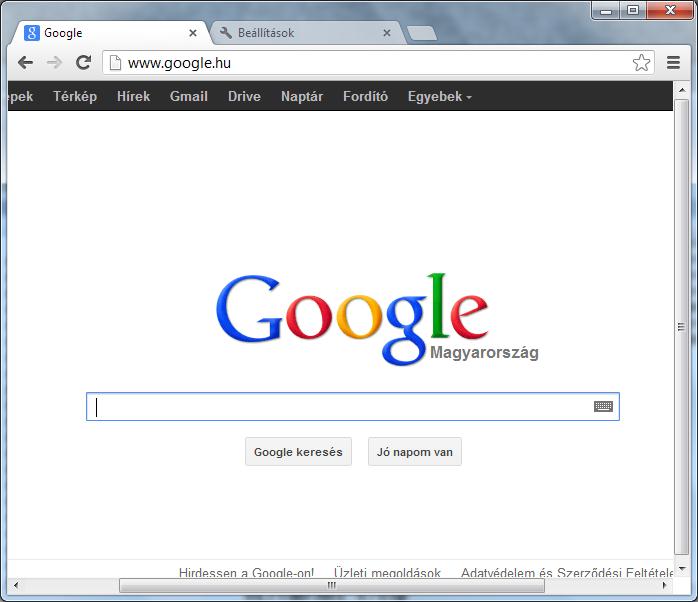Minimize the Chrome window

pyautogui.click(x=606, y=11)
